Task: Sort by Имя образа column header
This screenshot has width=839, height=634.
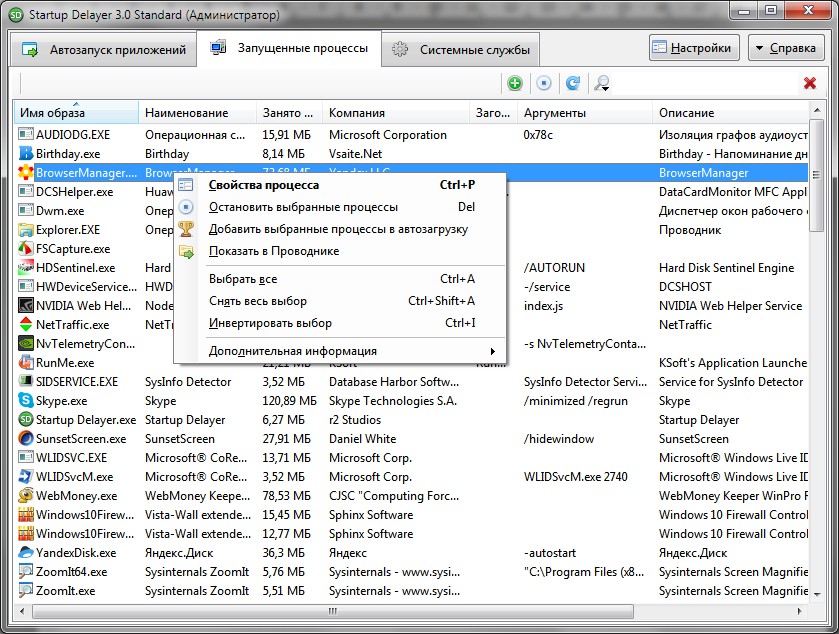Action: pos(76,113)
